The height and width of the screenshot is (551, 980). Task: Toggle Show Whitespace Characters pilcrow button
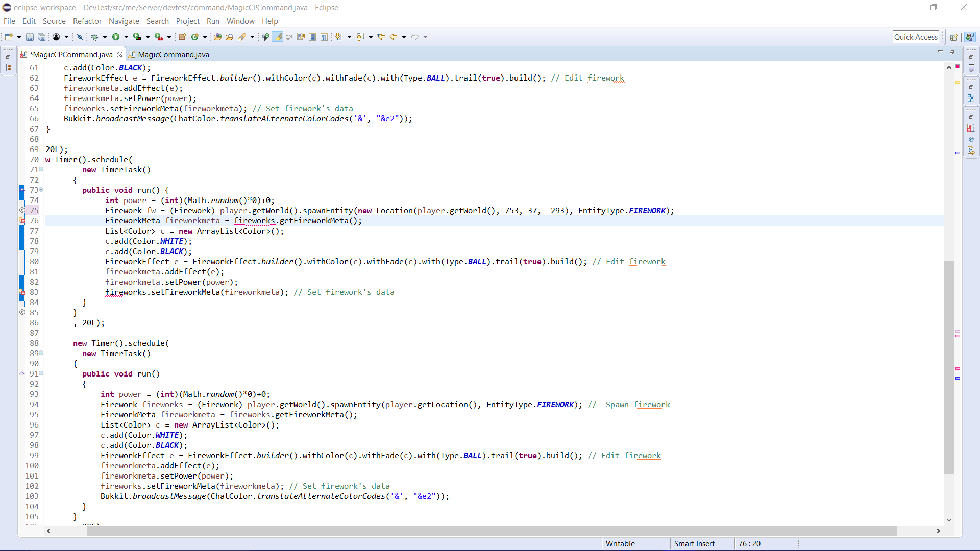pyautogui.click(x=324, y=37)
